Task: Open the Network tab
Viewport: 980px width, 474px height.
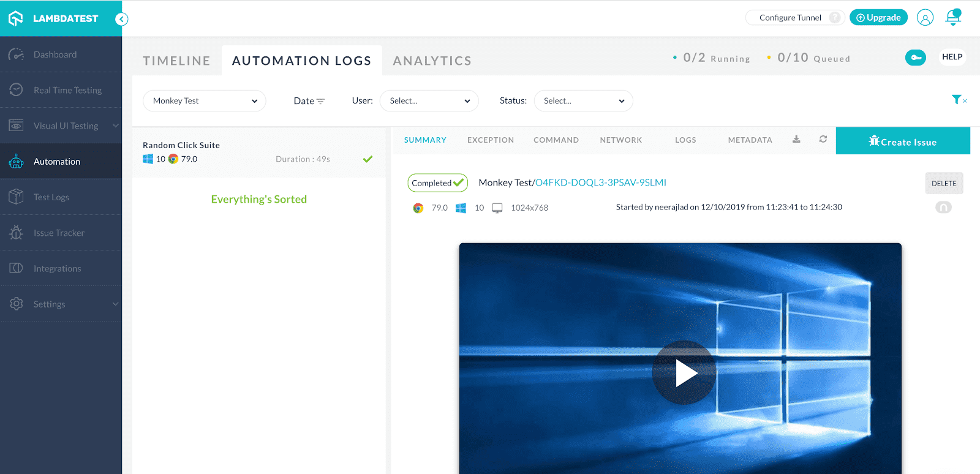Action: pos(621,140)
